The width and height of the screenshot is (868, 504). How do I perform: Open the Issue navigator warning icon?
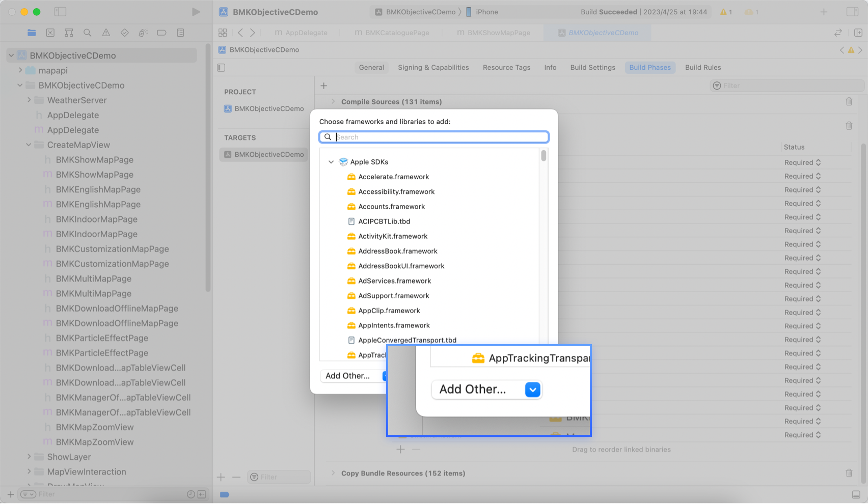(106, 33)
